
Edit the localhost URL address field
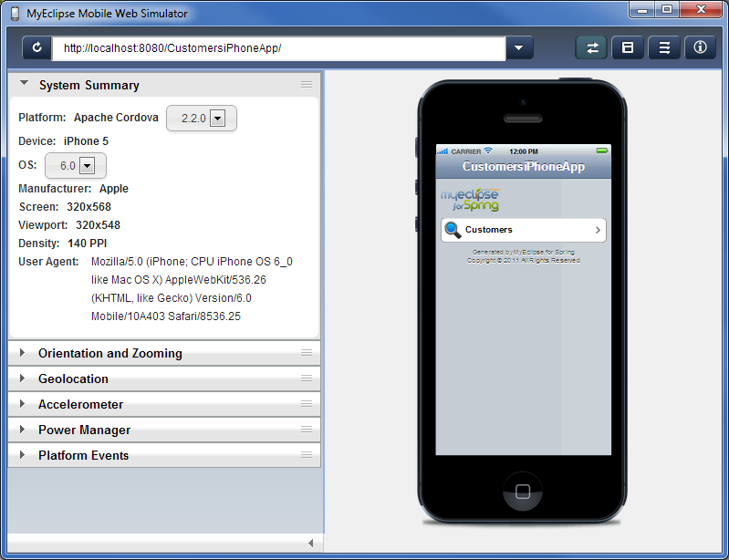click(278, 48)
